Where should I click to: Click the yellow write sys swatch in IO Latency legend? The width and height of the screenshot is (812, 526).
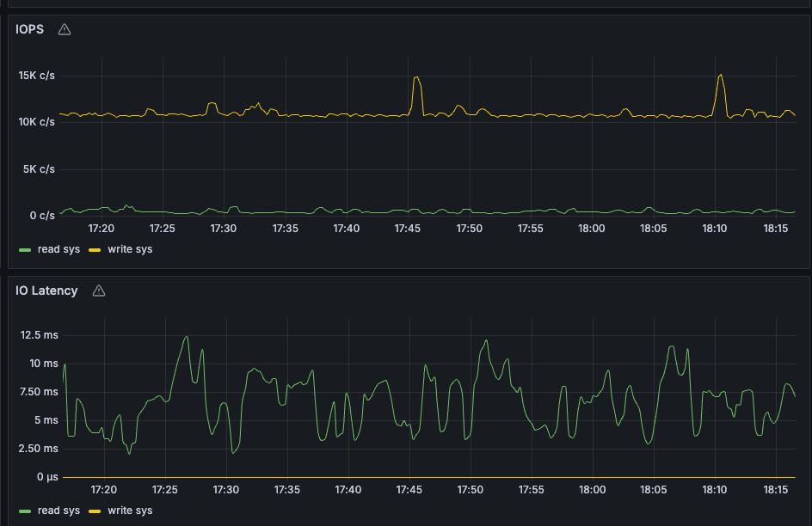click(95, 511)
